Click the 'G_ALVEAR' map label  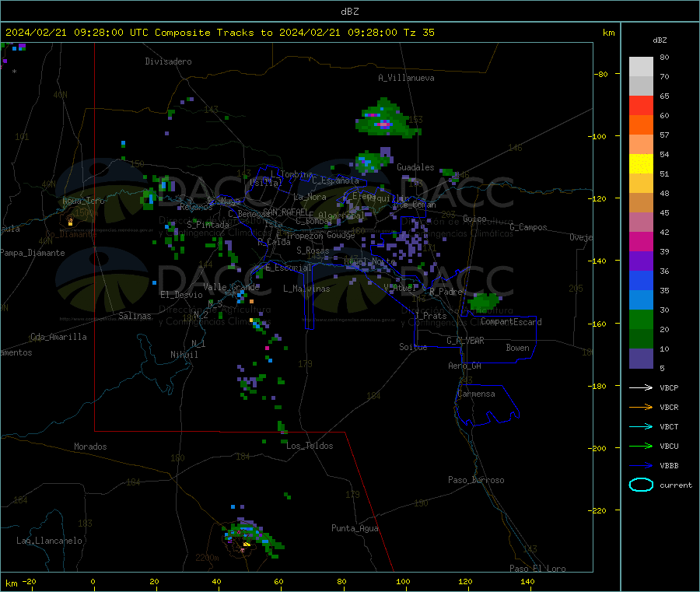tap(465, 341)
